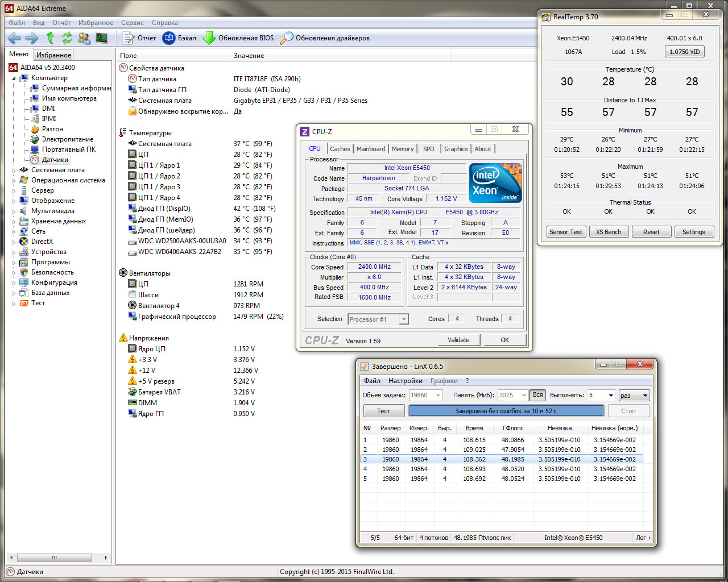
Task: Collapse the Компьютер tree node
Action: coord(14,78)
